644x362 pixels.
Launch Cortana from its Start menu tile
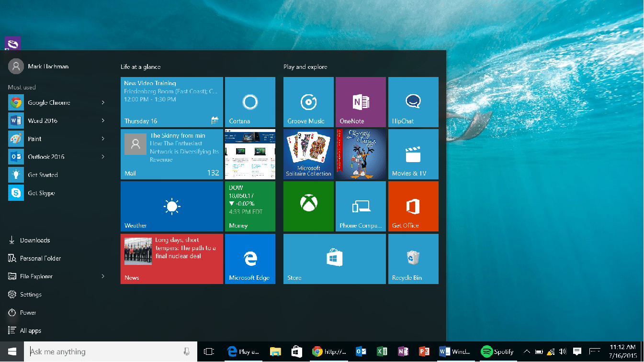249,102
